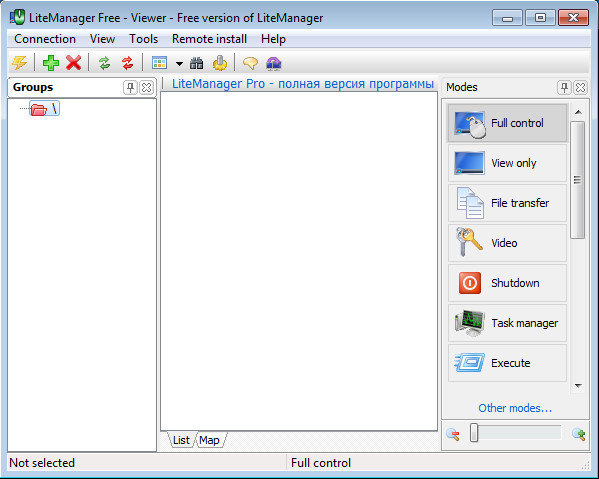Click the red refresh arrows icon
599x479 pixels.
pyautogui.click(x=128, y=63)
